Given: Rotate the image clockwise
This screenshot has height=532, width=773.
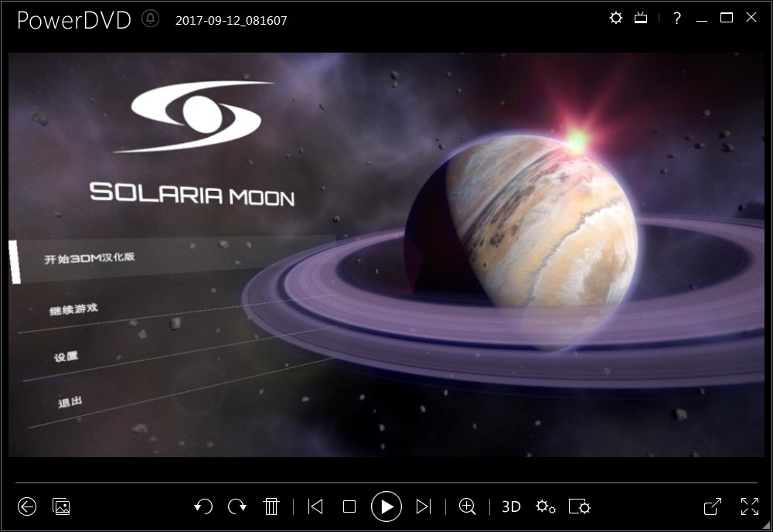Looking at the screenshot, I should (237, 506).
